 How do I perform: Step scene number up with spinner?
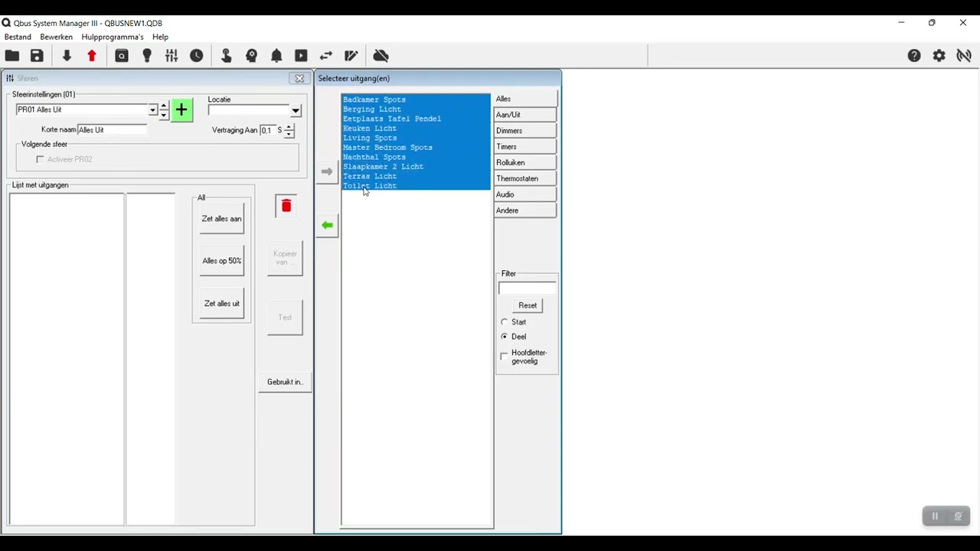pos(164,106)
